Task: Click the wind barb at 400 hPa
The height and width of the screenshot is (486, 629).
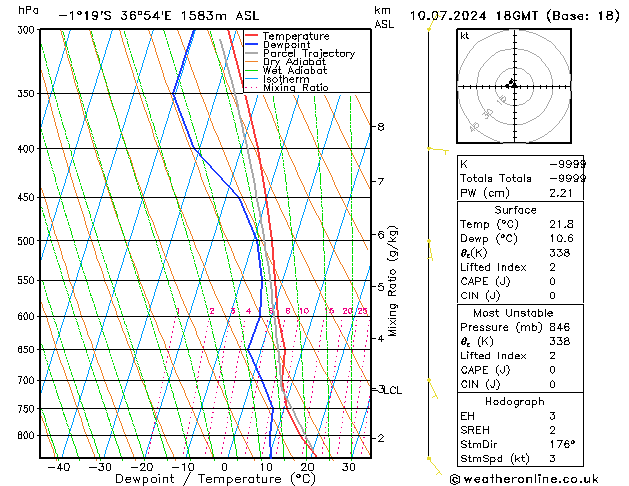Action: (x=437, y=150)
